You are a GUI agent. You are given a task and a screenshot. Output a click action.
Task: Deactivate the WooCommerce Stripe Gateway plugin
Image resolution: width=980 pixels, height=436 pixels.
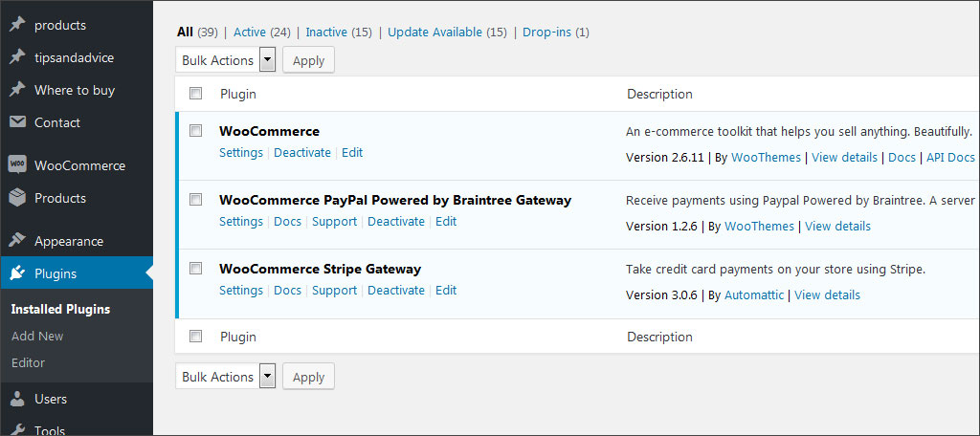394,291
